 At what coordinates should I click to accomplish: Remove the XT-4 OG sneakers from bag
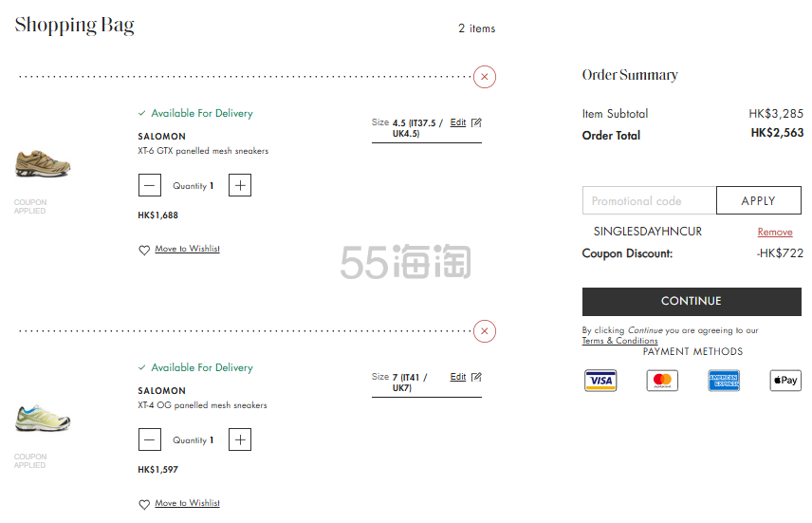485,331
